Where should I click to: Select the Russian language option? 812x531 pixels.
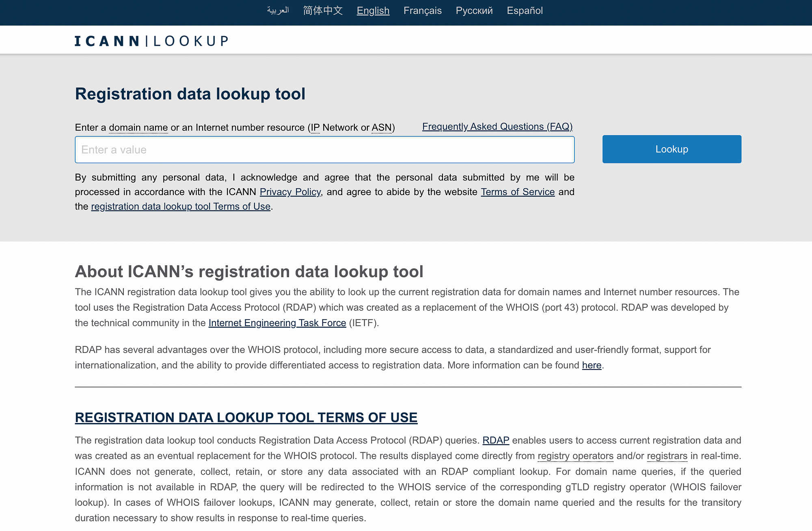(474, 10)
